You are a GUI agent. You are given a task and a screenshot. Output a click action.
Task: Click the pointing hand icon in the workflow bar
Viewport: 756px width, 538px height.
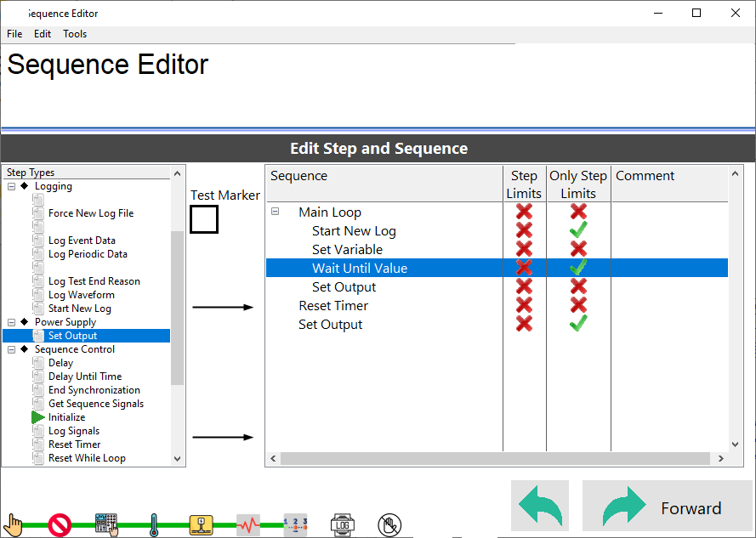[14, 524]
